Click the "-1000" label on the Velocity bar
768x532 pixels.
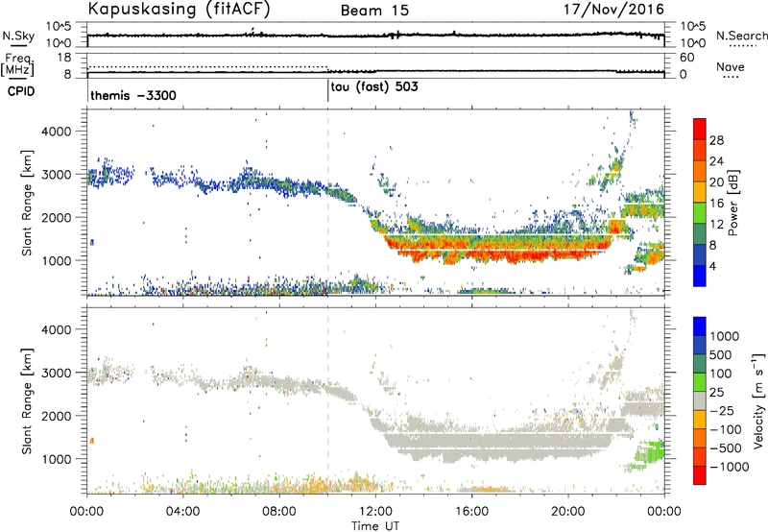pos(729,467)
